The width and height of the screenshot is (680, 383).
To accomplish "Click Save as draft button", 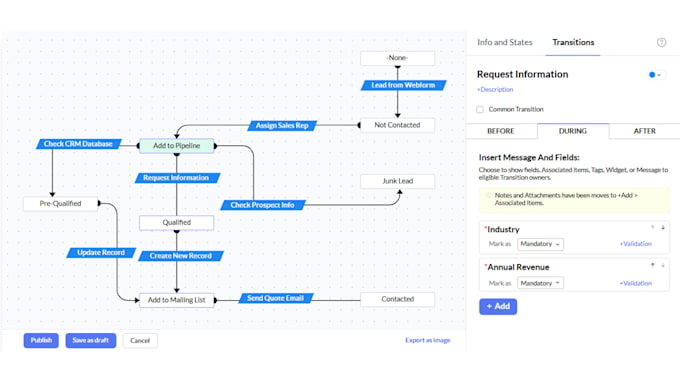I will click(x=91, y=340).
